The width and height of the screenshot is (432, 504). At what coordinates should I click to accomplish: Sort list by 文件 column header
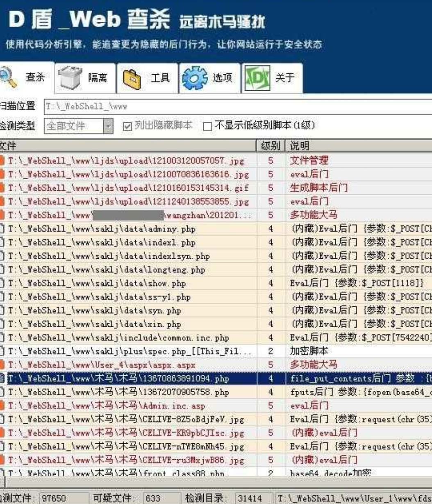(x=123, y=146)
